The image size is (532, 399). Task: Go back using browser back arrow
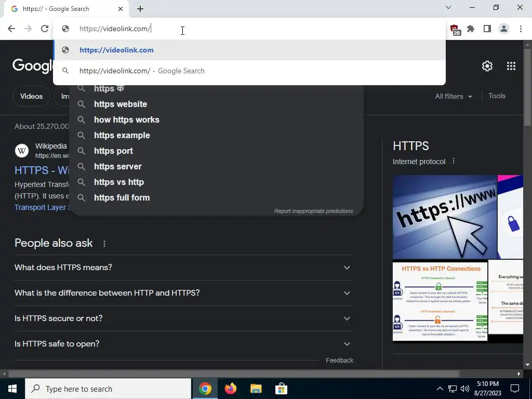(11, 29)
